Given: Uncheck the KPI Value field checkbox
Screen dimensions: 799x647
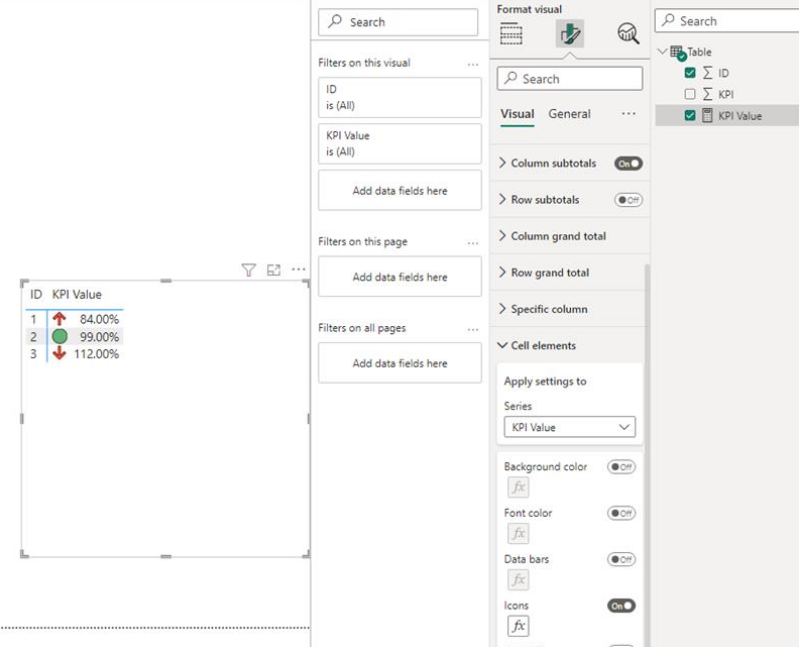Looking at the screenshot, I should click(690, 115).
